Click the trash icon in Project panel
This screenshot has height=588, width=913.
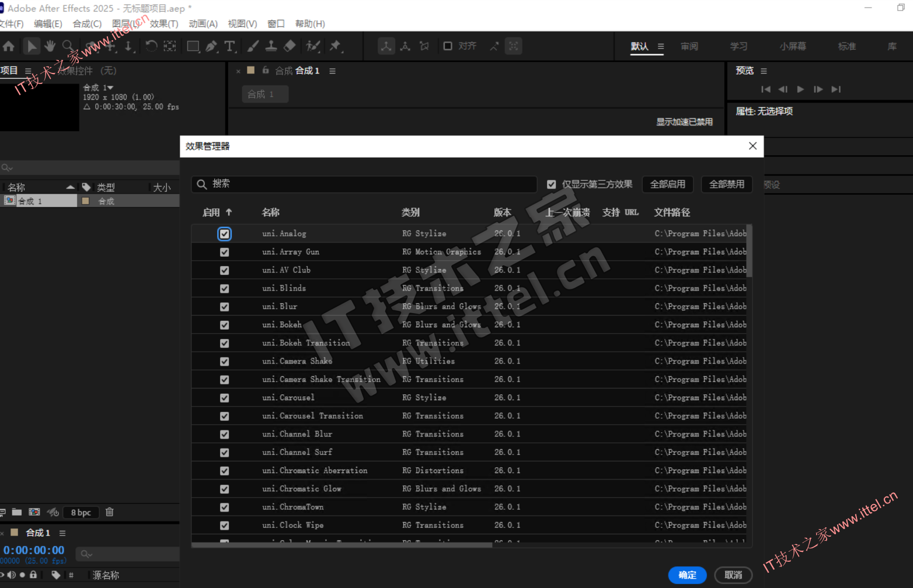(x=109, y=512)
